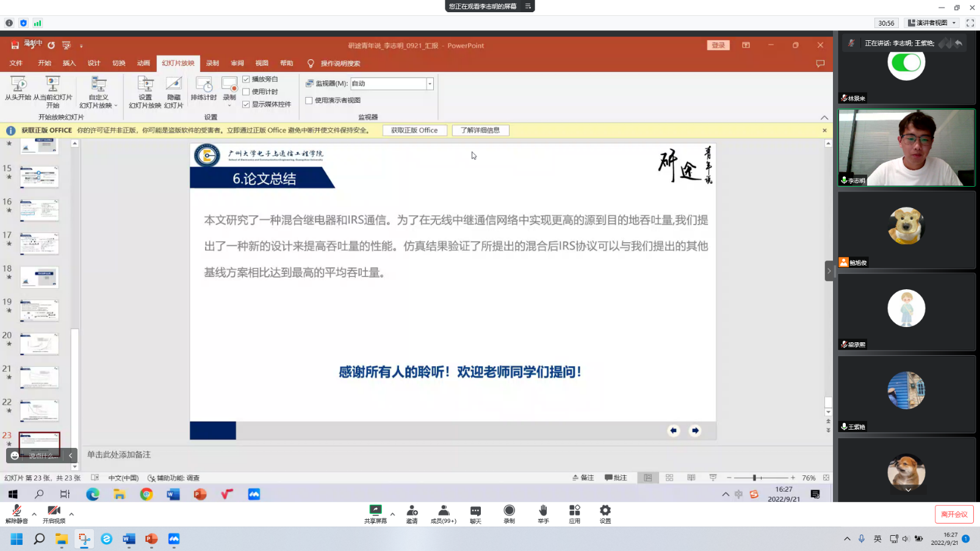
Task: Click Get genuine Office button
Action: click(x=414, y=131)
